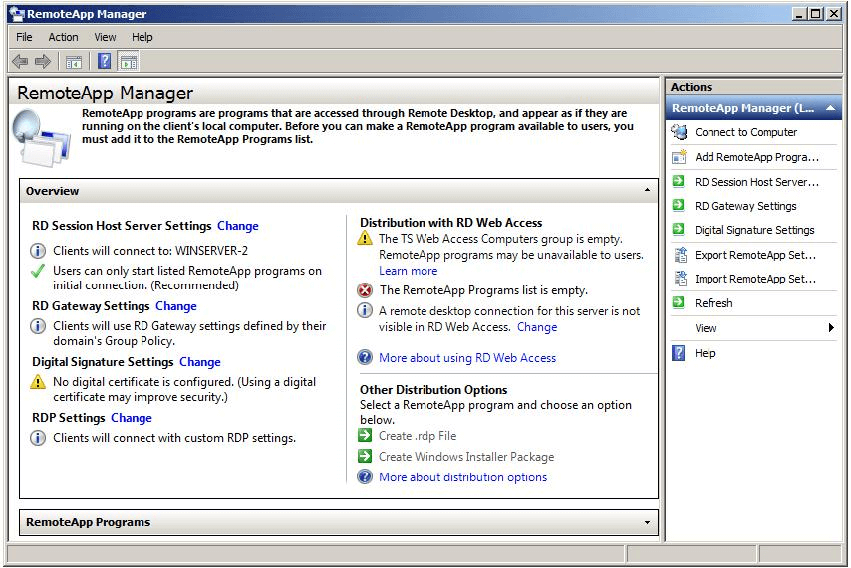Click Learn more link under RD Web Access
Image resolution: width=851 pixels, height=568 pixels.
coord(408,271)
